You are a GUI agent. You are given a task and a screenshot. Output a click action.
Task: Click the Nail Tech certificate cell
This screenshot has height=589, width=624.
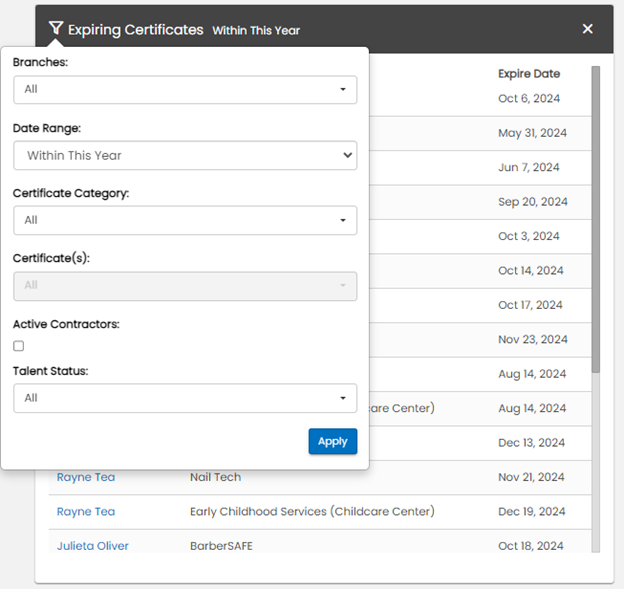coord(216,477)
